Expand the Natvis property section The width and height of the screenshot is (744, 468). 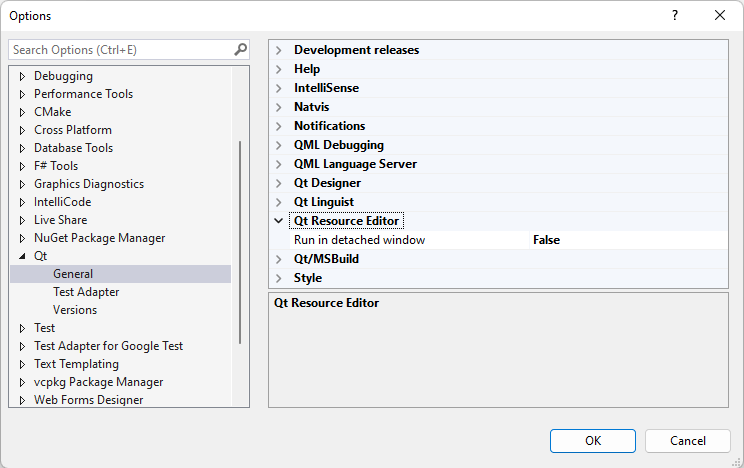279,107
